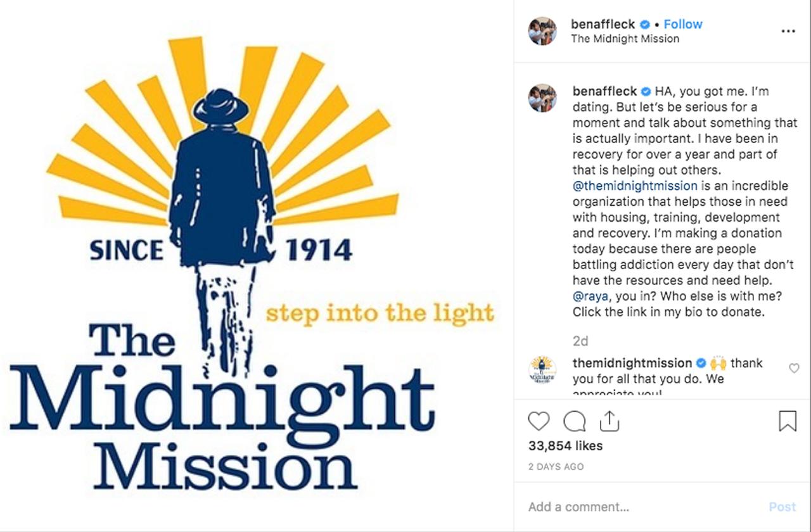This screenshot has width=811, height=532.
Task: Open the three-dot more options menu
Action: tap(788, 30)
